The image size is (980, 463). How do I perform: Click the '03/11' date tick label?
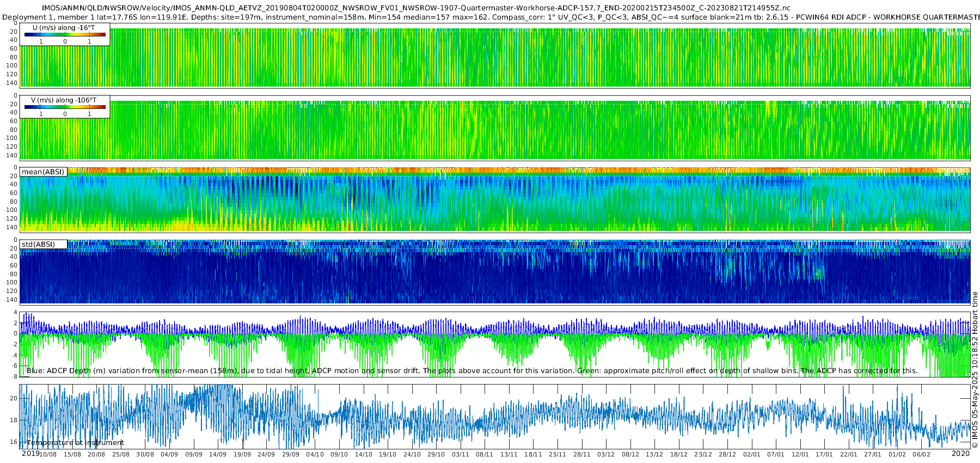pos(461,454)
